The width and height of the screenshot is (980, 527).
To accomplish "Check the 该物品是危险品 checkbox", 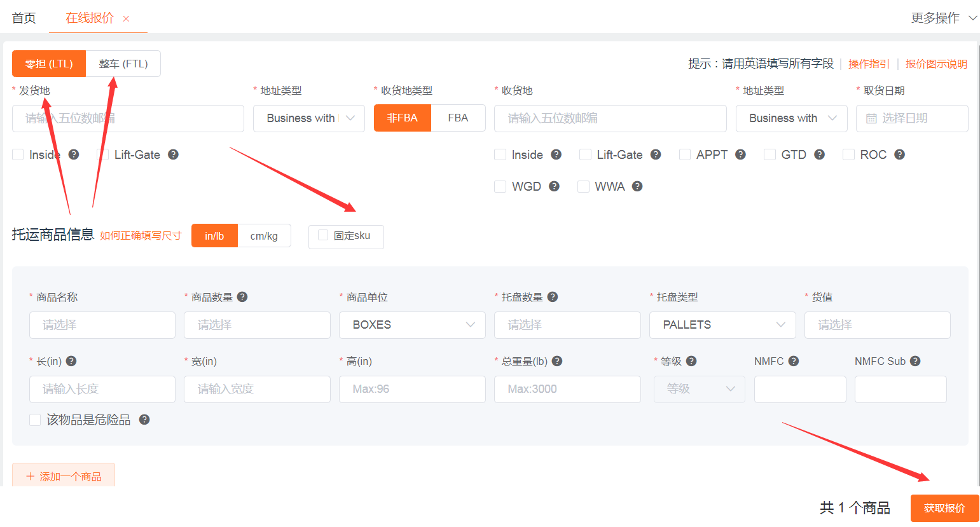I will 35,420.
